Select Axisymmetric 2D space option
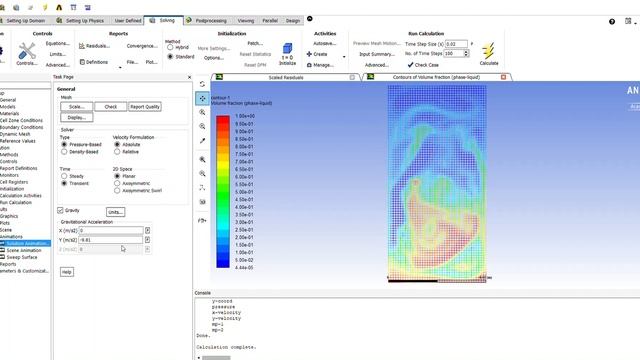Image resolution: width=640 pixels, height=360 pixels. [117, 184]
